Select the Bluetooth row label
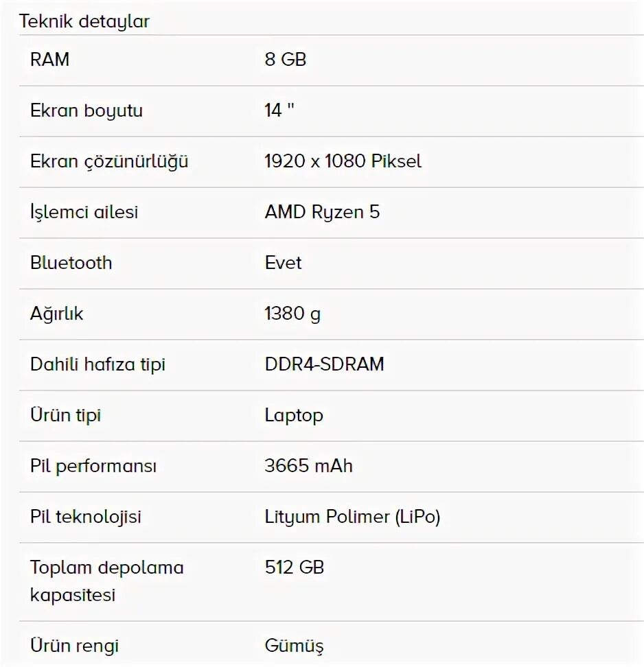 tap(71, 263)
